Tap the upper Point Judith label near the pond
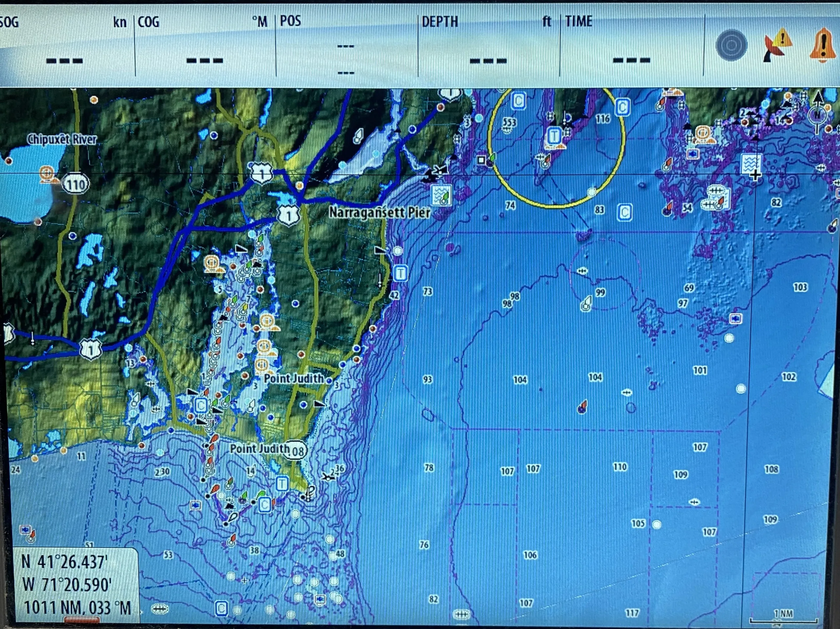 point(294,378)
